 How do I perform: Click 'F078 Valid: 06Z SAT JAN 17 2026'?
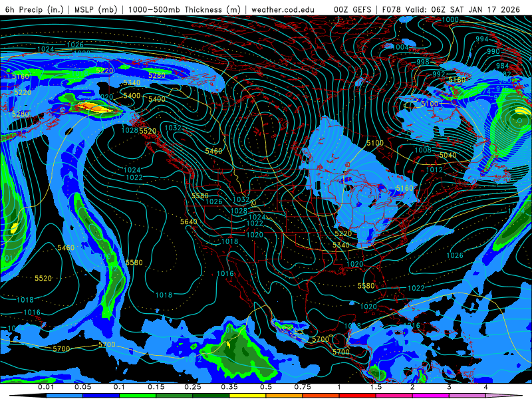pos(451,9)
